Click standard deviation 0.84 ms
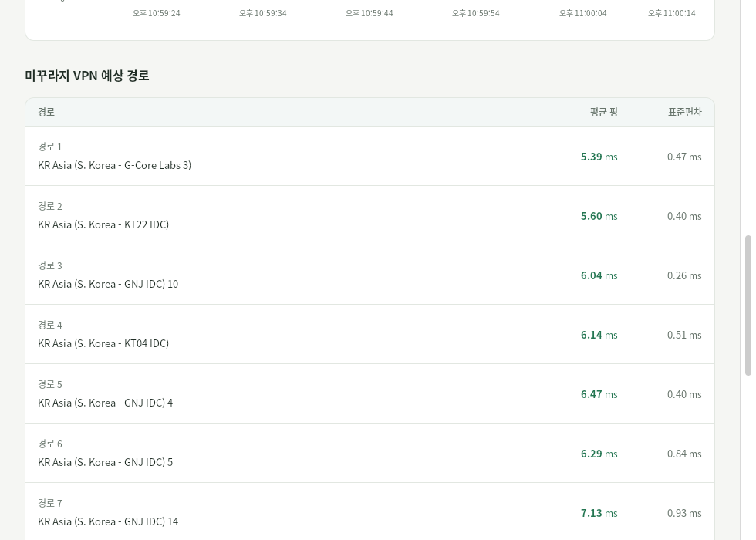Viewport: 756px width, 540px height. (x=684, y=454)
